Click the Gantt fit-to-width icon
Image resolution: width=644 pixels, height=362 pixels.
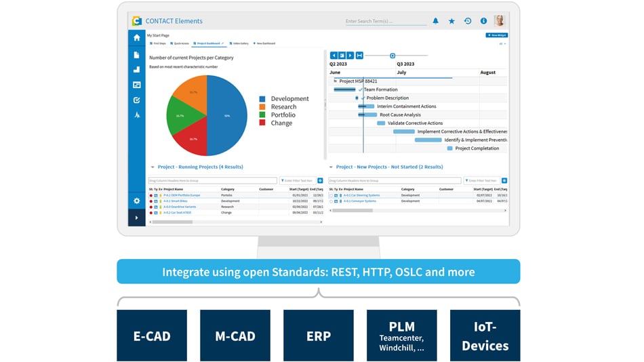click(359, 55)
